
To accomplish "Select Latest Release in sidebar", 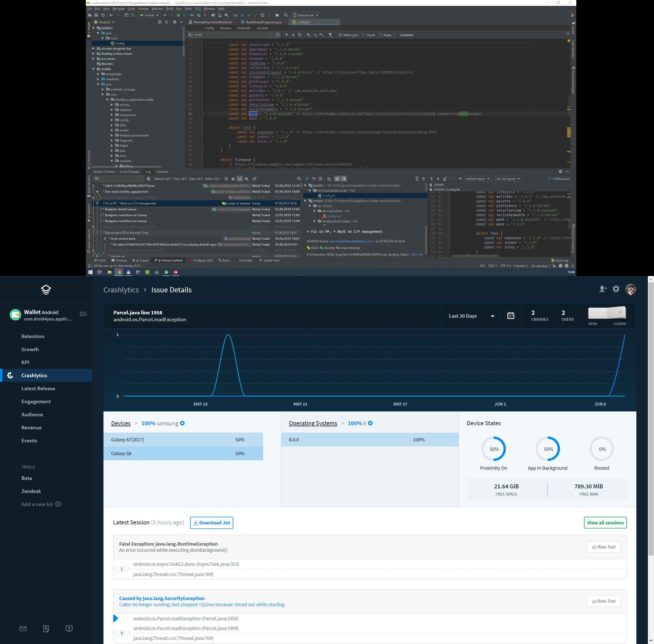I will click(38, 388).
